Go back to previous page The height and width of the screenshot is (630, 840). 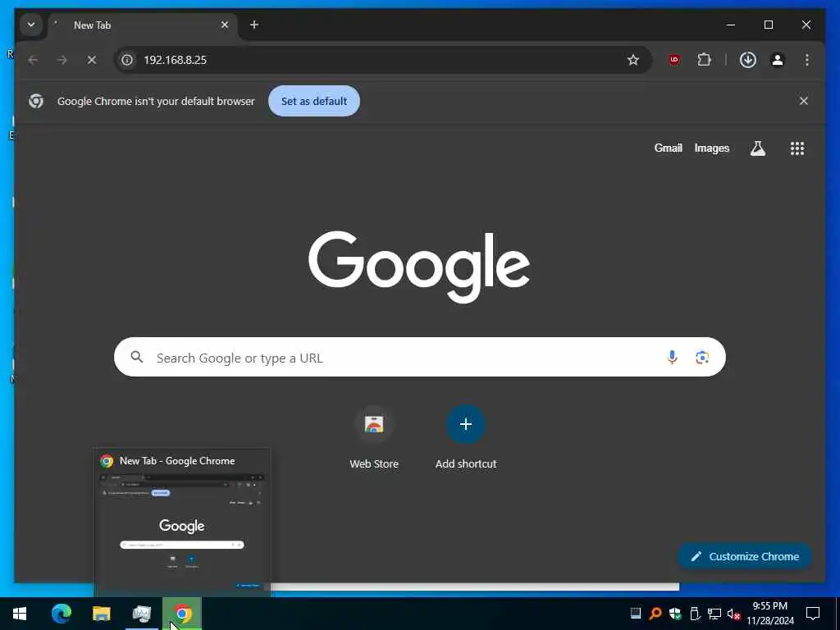[33, 60]
